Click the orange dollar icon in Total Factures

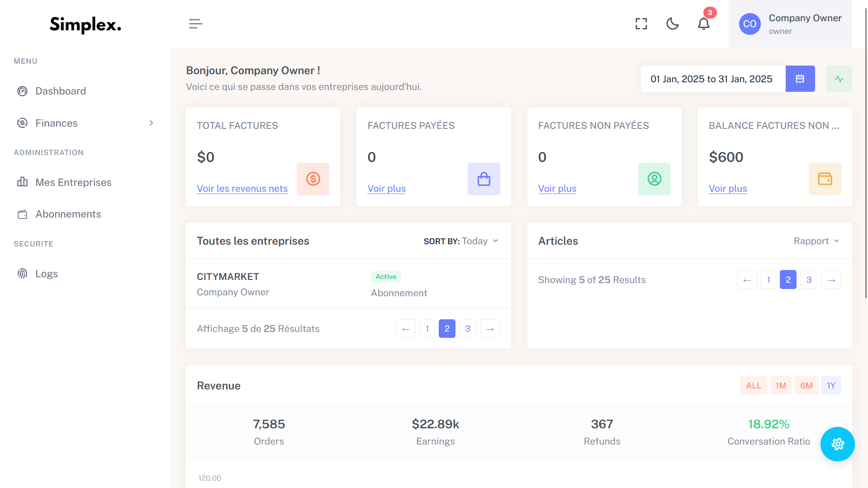313,179
